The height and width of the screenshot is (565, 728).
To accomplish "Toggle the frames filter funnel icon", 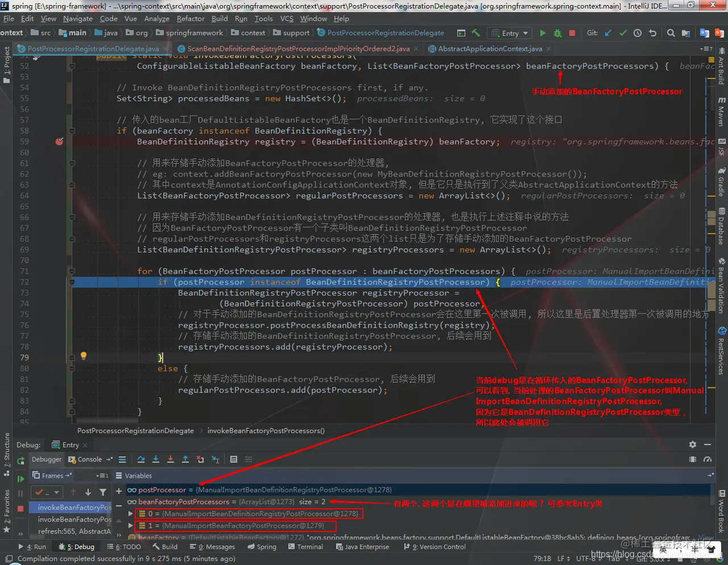I will click(103, 492).
